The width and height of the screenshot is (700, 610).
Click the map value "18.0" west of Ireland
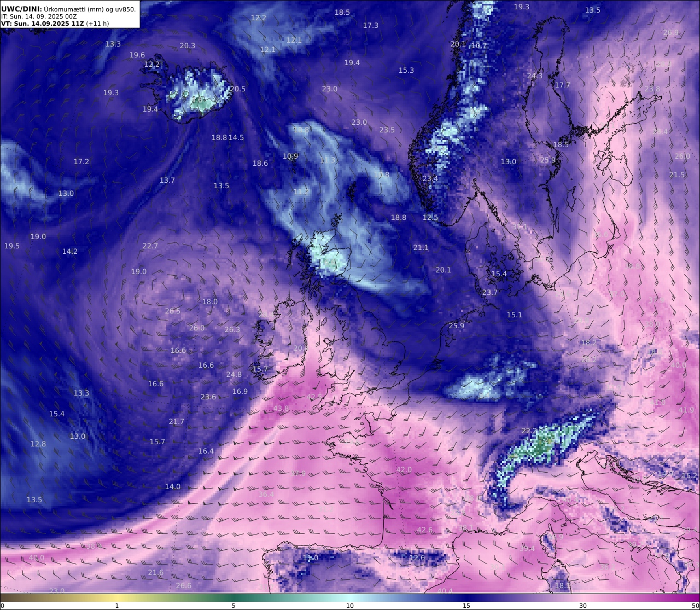click(210, 302)
